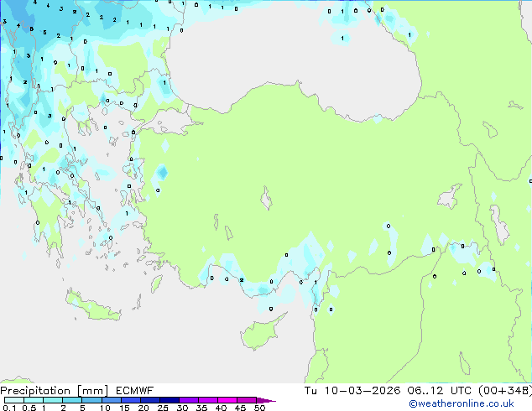Viewport: 532px width, 411px height.
Task: Click the 10 to 15 mm legend swatch
Action: pos(111,400)
